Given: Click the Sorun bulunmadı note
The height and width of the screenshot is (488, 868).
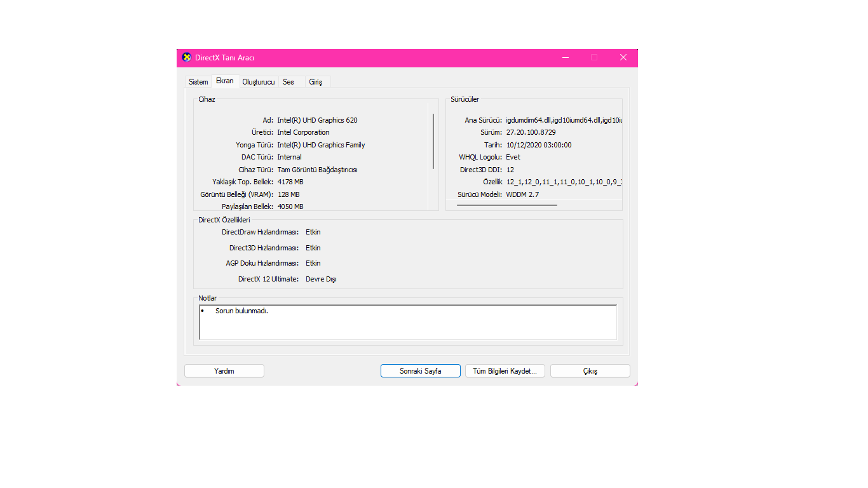Looking at the screenshot, I should click(x=241, y=311).
